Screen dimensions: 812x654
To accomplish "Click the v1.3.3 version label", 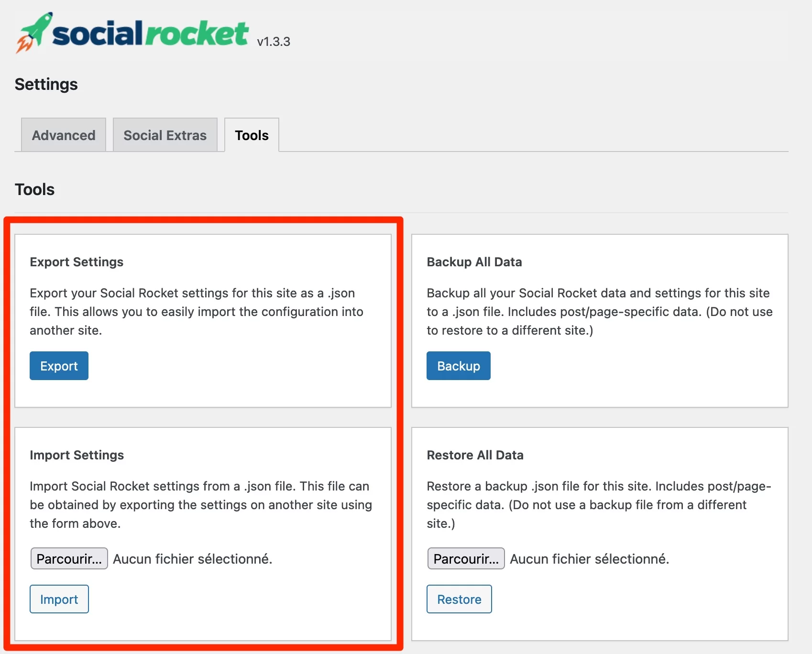I will click(x=274, y=42).
